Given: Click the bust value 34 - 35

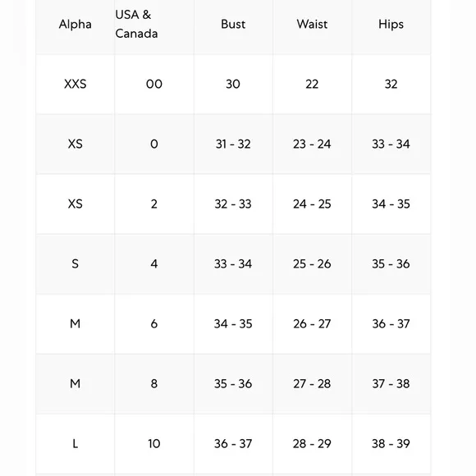Looking at the screenshot, I should (x=233, y=323).
